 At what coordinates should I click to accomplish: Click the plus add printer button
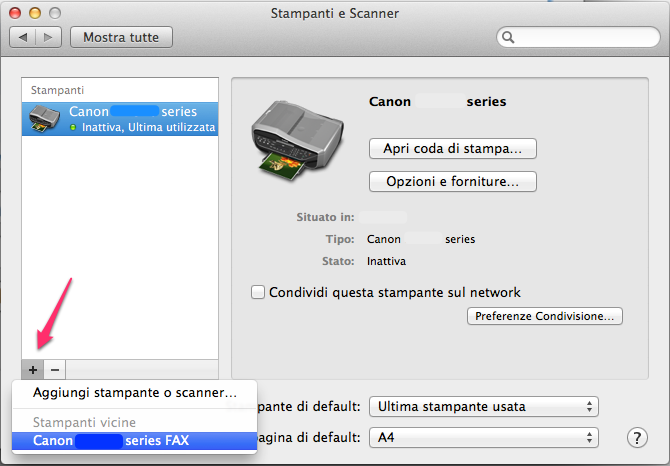(33, 369)
